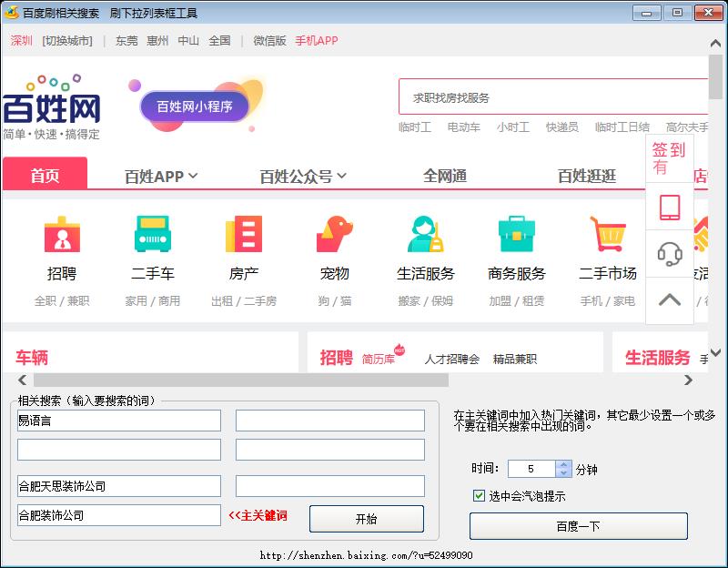Click the vertical scrollbar down arrow

pyautogui.click(x=716, y=352)
